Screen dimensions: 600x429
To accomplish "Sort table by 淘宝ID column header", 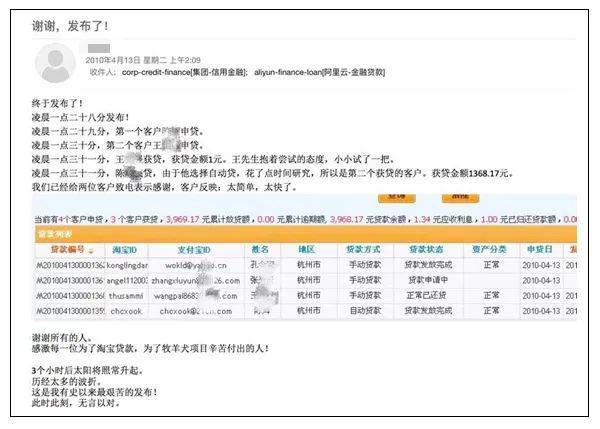I will (x=124, y=250).
